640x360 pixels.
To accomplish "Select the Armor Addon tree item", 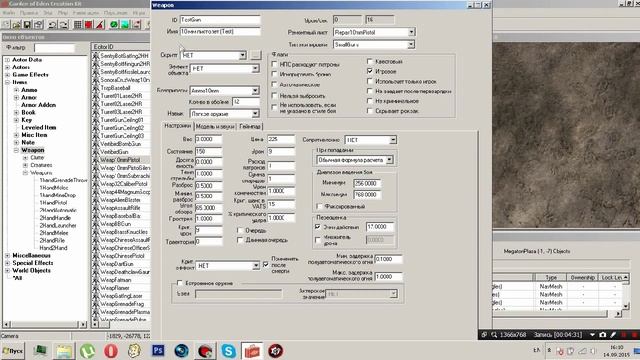I will (38, 105).
